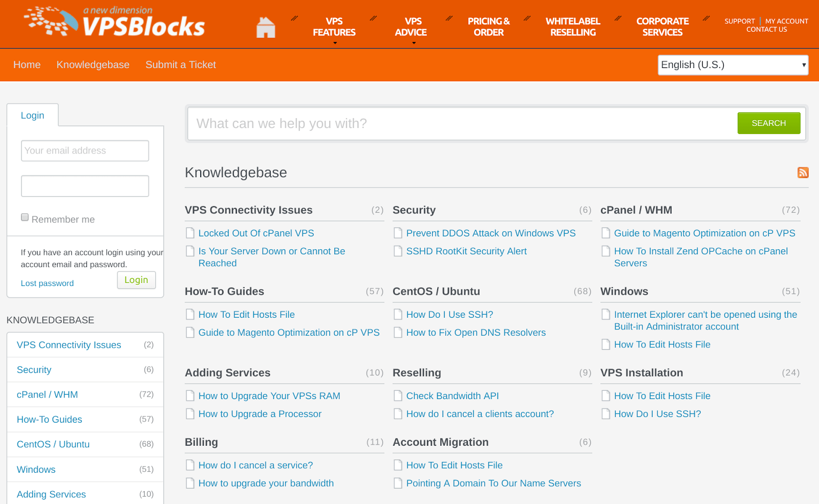Expand the VPS Advice menu
Screen dimensions: 819x504
pyautogui.click(x=411, y=27)
